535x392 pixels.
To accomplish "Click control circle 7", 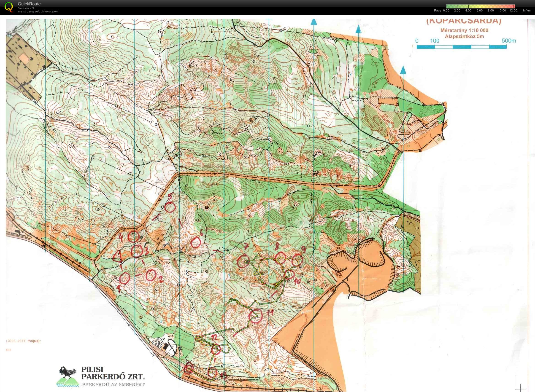I will pos(243,261).
